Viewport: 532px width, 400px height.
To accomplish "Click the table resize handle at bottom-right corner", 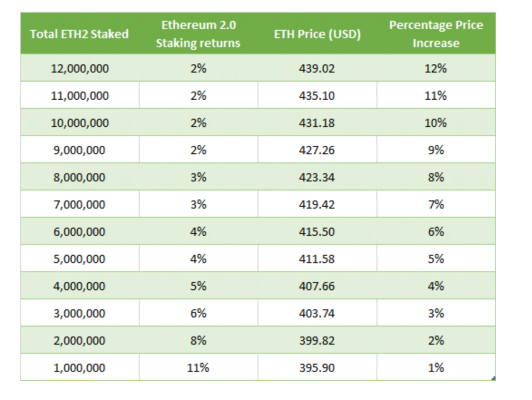I will point(494,378).
